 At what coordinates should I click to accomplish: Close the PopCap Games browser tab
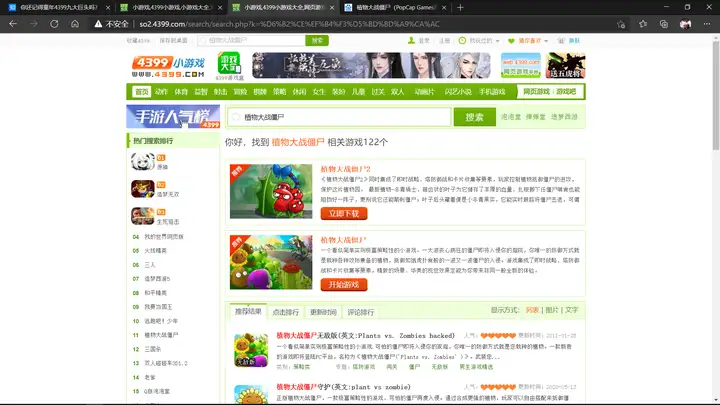tap(444, 7)
